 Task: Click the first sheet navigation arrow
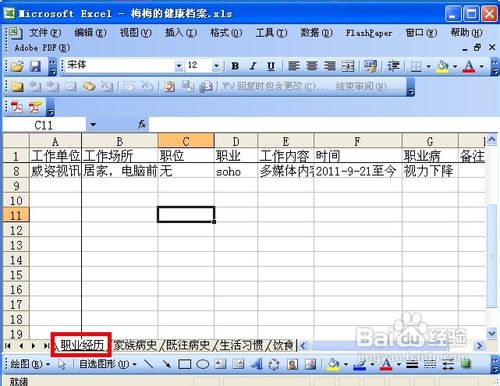point(8,346)
